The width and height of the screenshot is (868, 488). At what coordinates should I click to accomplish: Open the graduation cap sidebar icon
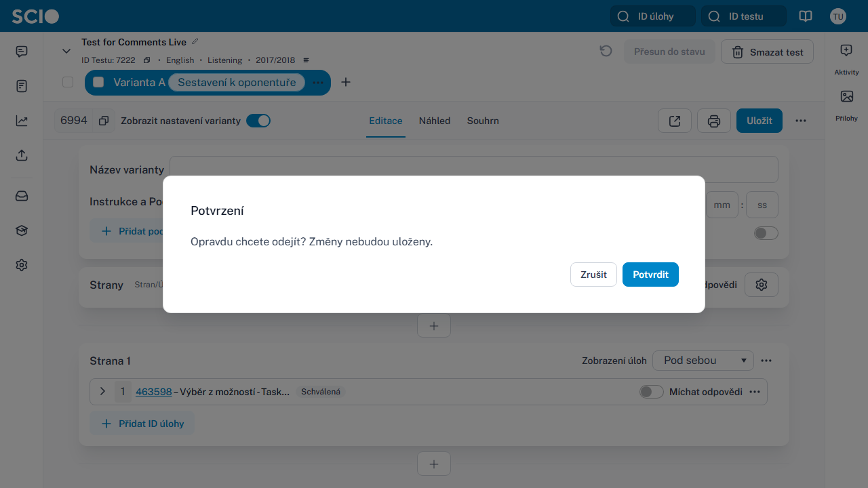pos(22,230)
